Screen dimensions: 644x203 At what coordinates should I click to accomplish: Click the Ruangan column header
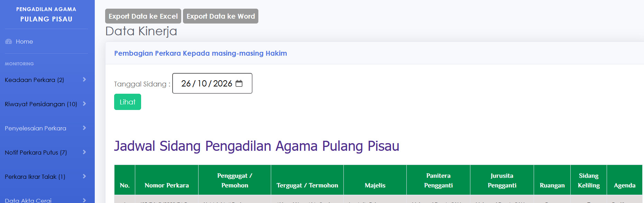552,180
